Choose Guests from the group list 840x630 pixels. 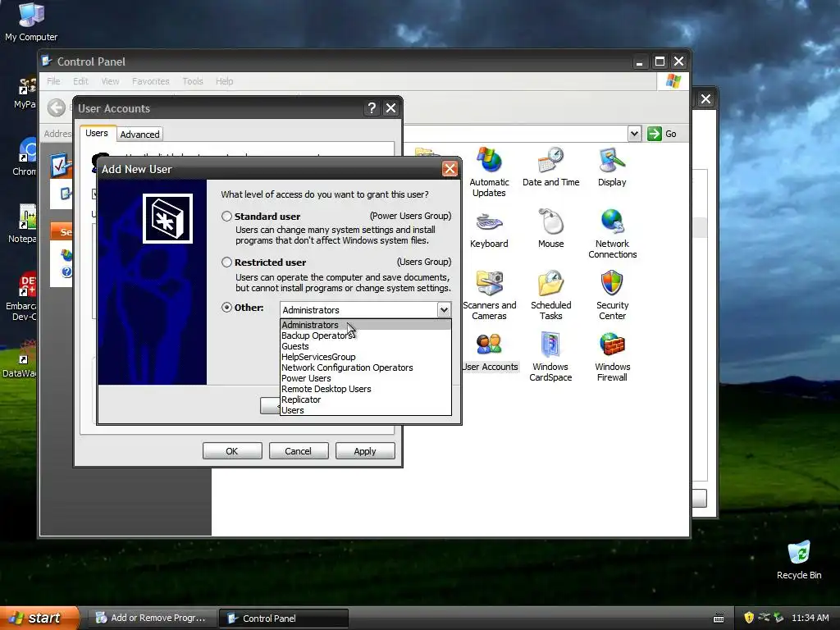click(x=365, y=346)
